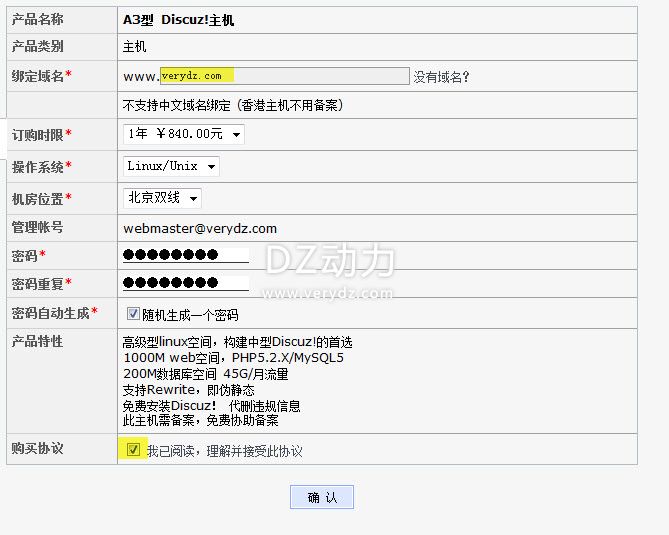The height and width of the screenshot is (535, 669).
Task: Click the 此协议 text in purchase agreement
Action: (286, 451)
